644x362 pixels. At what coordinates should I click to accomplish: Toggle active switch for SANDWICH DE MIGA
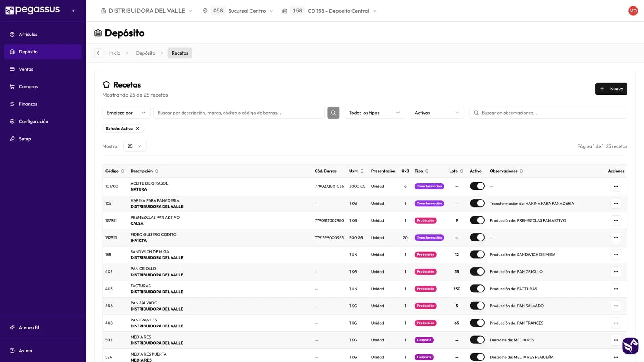[x=477, y=255]
